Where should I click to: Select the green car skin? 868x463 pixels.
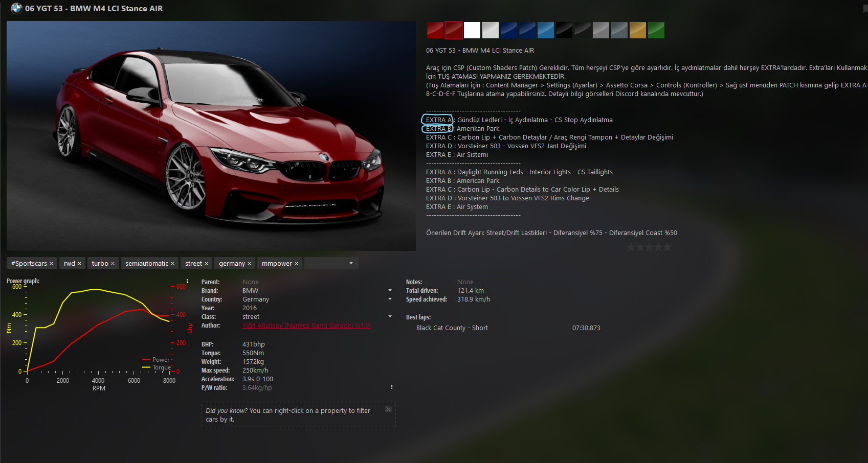point(656,30)
